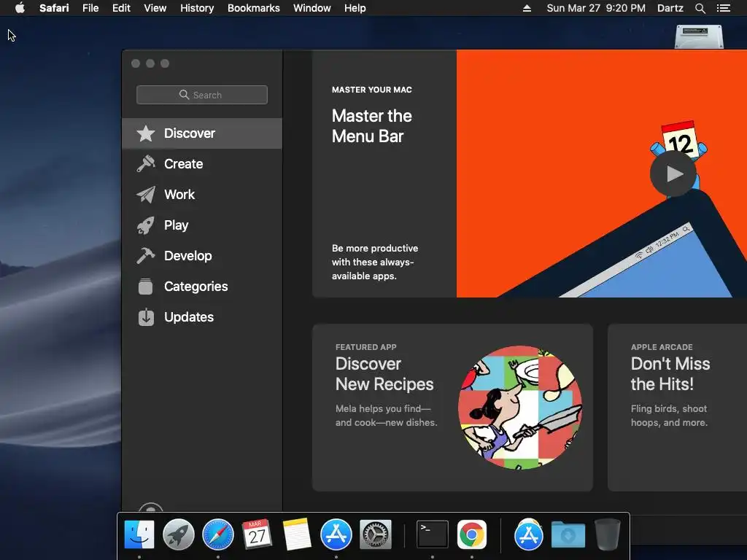The height and width of the screenshot is (560, 747).
Task: Click the FEATURED APP label
Action: pos(366,347)
